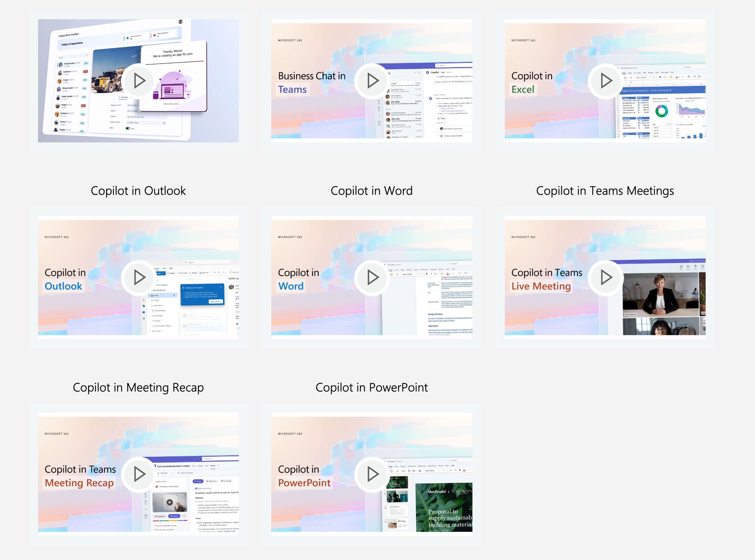The height and width of the screenshot is (560, 755).
Task: Click 'Core accounts business review' in Meeting Recap thumbnail
Action: pyautogui.click(x=173, y=466)
